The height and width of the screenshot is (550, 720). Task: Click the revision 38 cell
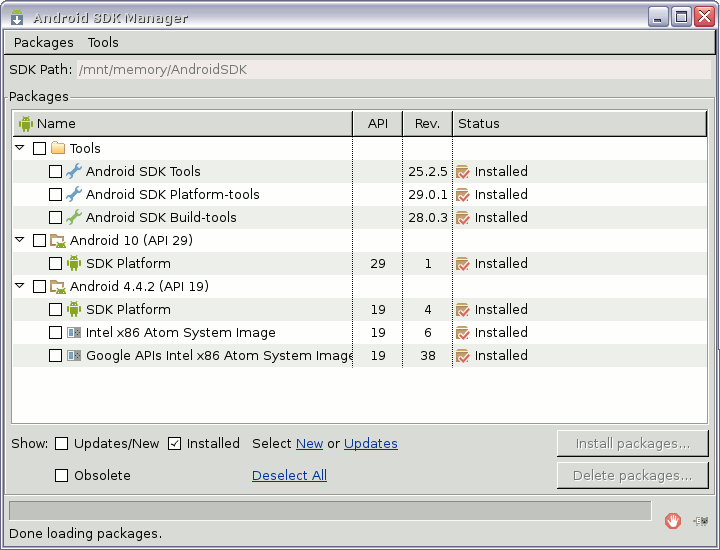coord(428,355)
